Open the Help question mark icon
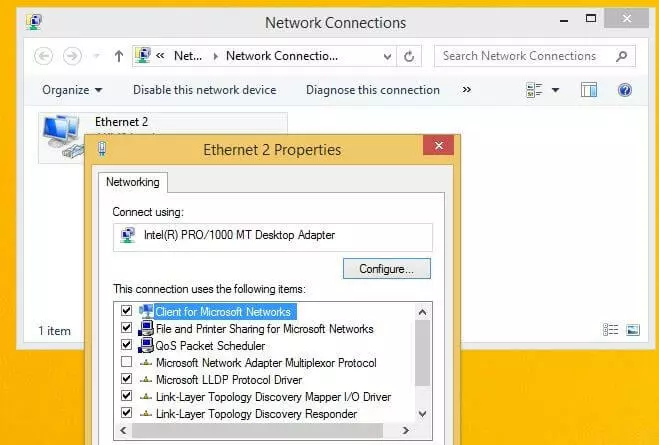The height and width of the screenshot is (445, 659). pyautogui.click(x=625, y=90)
